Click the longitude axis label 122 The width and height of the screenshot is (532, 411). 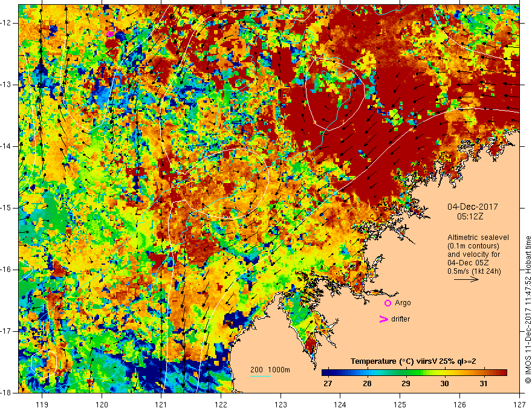[221, 404]
